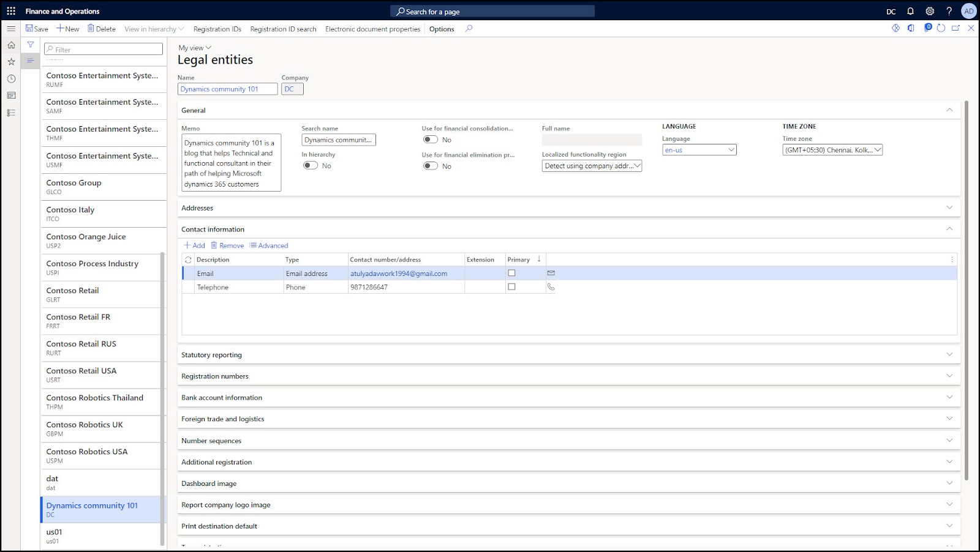Collapse the General section
980x552 pixels.
[x=949, y=110]
